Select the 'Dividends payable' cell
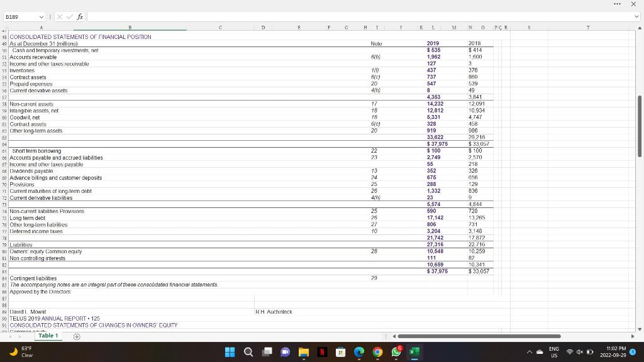 (31, 171)
